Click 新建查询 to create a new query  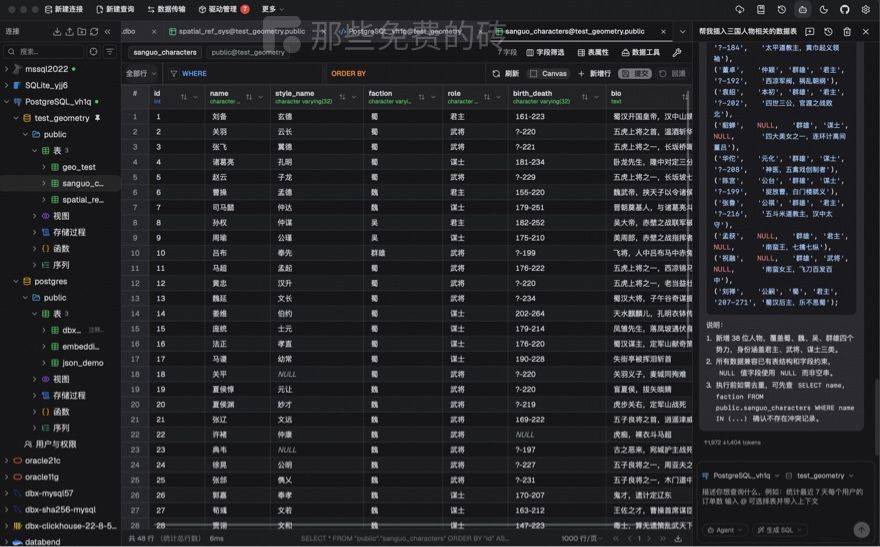coord(115,9)
